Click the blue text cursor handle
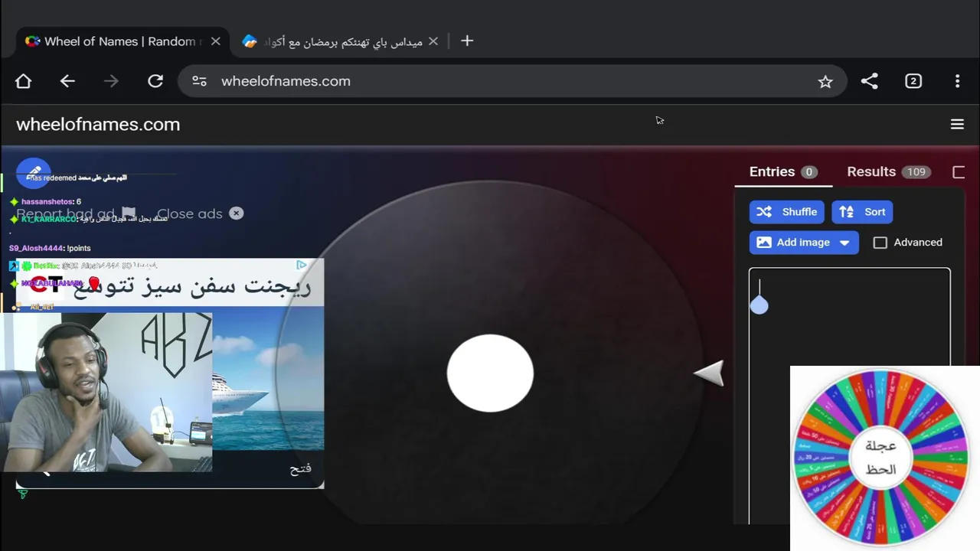Image resolution: width=980 pixels, height=551 pixels. (759, 305)
